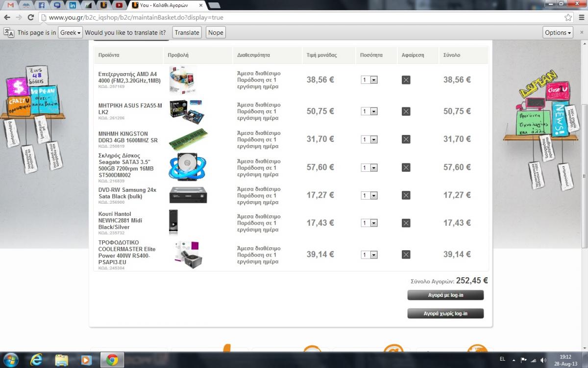Image resolution: width=588 pixels, height=368 pixels.
Task: Open quantity dropdown for Hantol case
Action: point(369,223)
